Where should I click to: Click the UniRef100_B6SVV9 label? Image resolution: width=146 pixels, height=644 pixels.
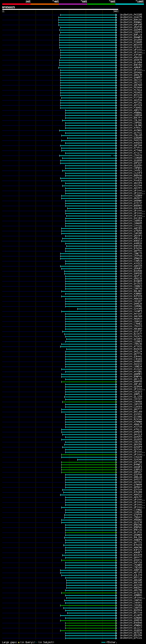pyautogui.click(x=131, y=45)
